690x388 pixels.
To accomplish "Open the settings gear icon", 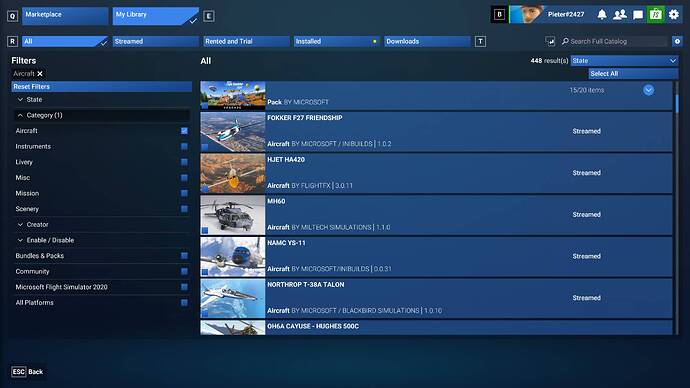I will (674, 15).
